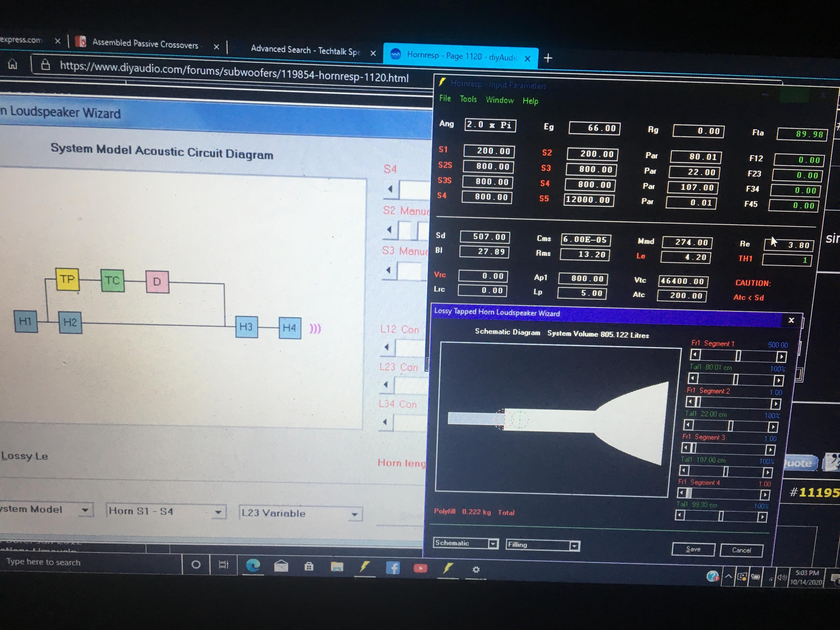This screenshot has height=630, width=840.
Task: Open the Tools menu in Hornresp
Action: 468,99
